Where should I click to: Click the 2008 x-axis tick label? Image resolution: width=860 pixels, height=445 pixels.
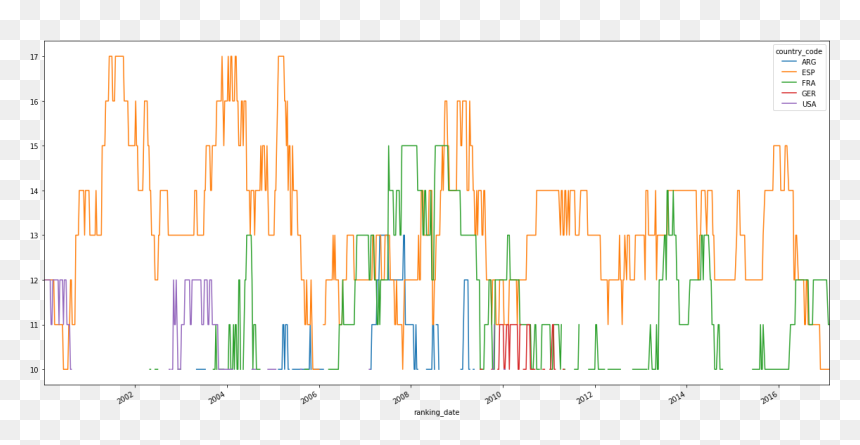pos(402,396)
